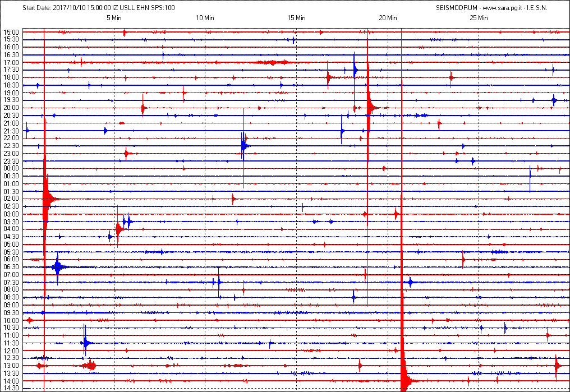The width and height of the screenshot is (570, 392).
Task: Click the 23:00 row time label
Action: pyautogui.click(x=11, y=153)
